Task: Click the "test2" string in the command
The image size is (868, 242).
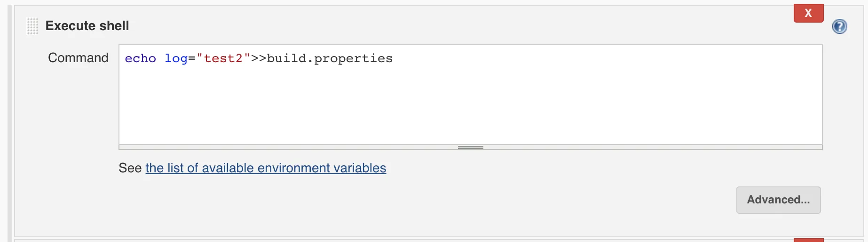Action: coord(223,58)
